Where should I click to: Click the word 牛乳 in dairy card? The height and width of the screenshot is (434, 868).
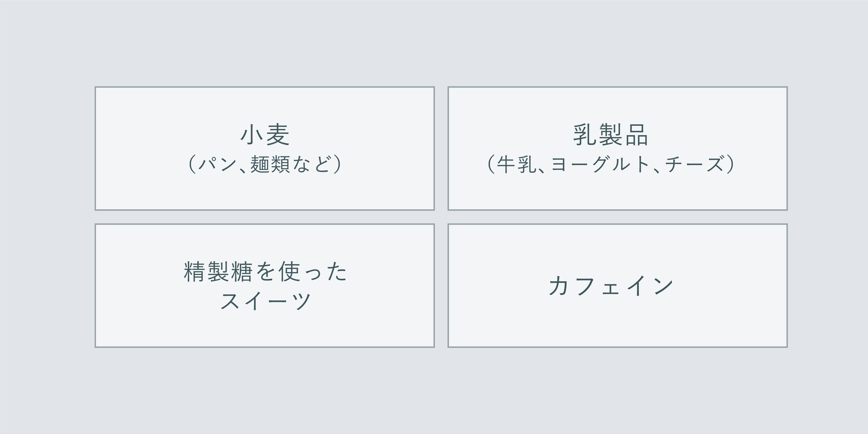tap(516, 164)
